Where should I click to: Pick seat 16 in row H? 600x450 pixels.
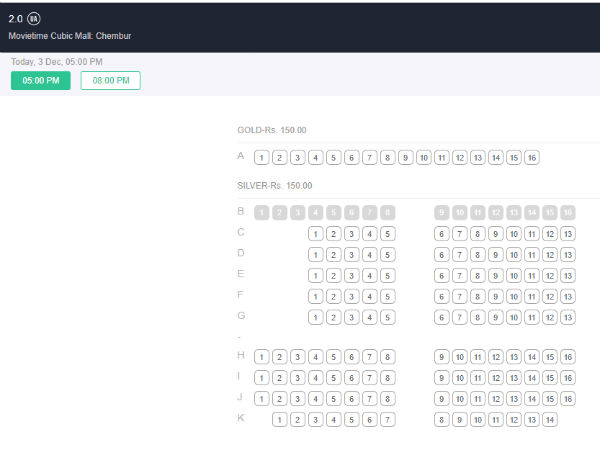click(x=568, y=357)
